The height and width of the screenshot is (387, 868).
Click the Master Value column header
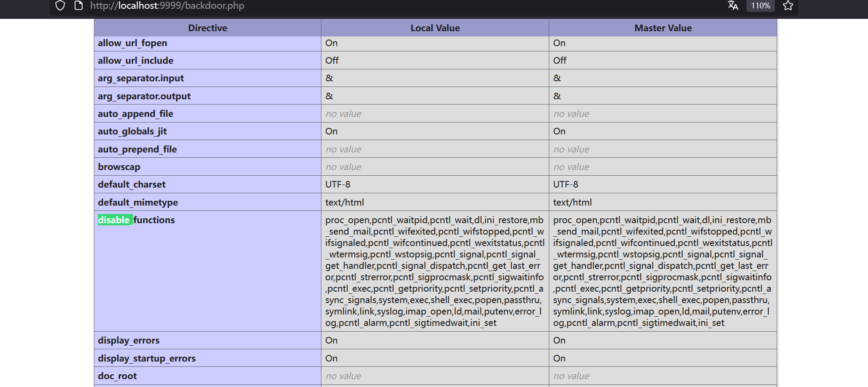coord(663,28)
